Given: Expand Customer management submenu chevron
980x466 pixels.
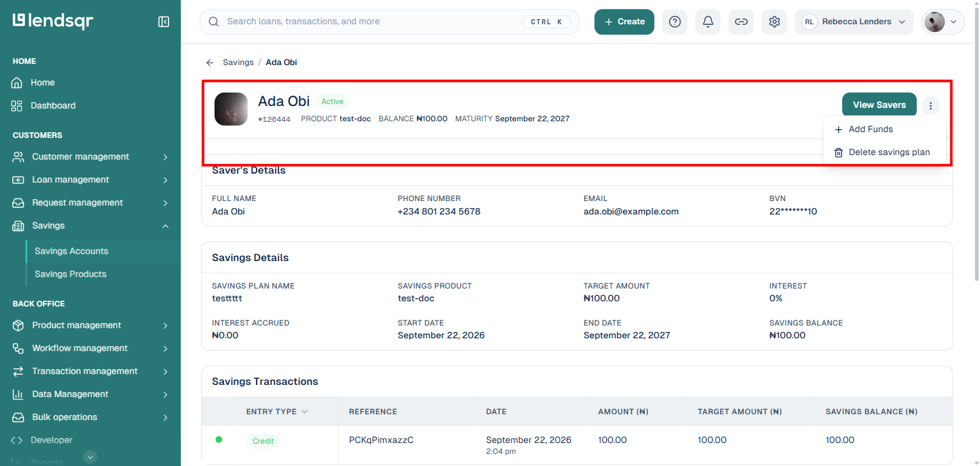Looking at the screenshot, I should [x=165, y=157].
